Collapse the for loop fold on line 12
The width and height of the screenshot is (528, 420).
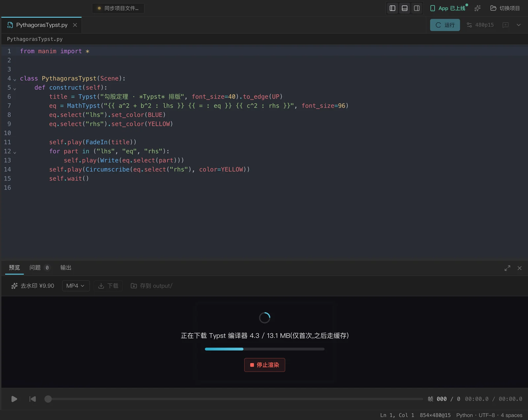15,152
